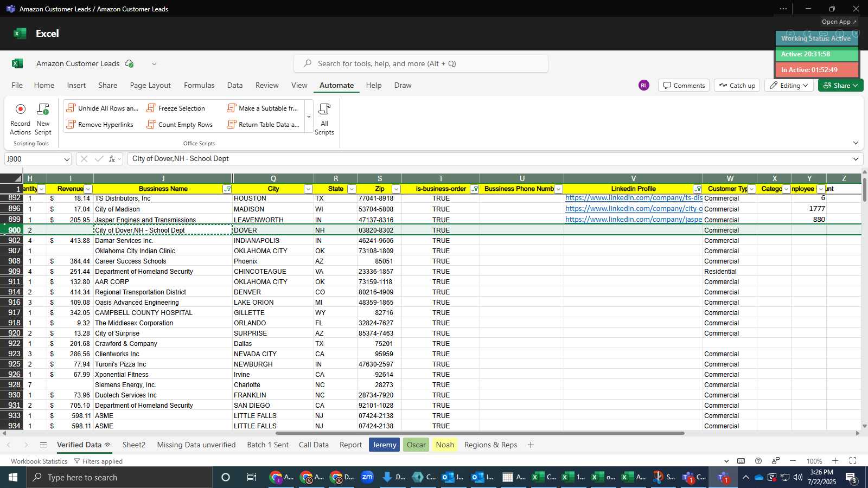Open City column filter dropdown

coord(308,189)
